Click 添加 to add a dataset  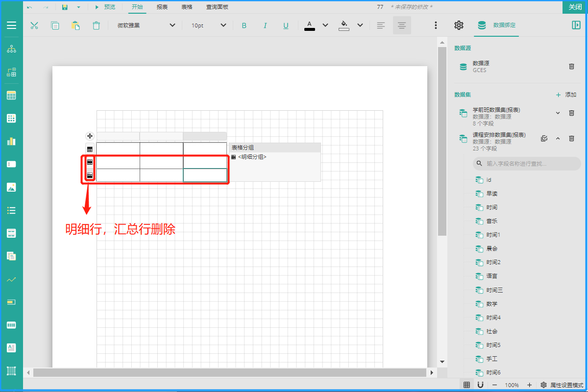pos(566,95)
